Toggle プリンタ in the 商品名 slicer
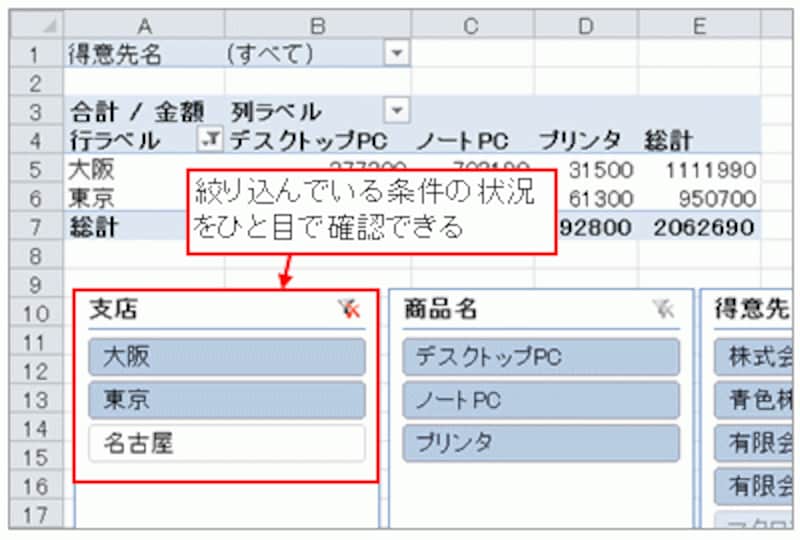This screenshot has width=800, height=540. tap(541, 443)
